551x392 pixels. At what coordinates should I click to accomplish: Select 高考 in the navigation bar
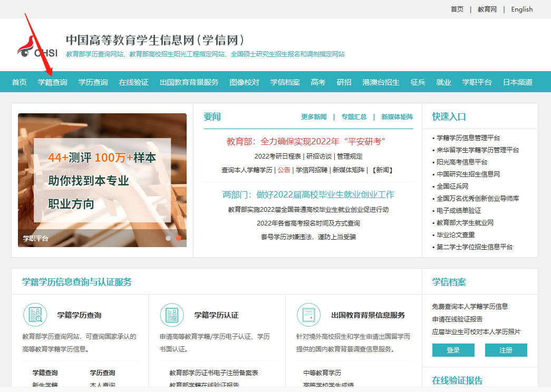click(318, 82)
